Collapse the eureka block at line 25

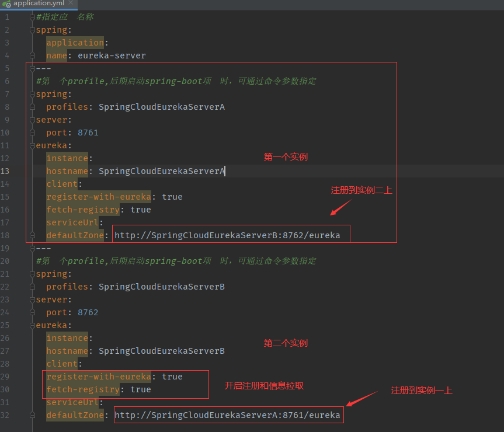(x=32, y=325)
